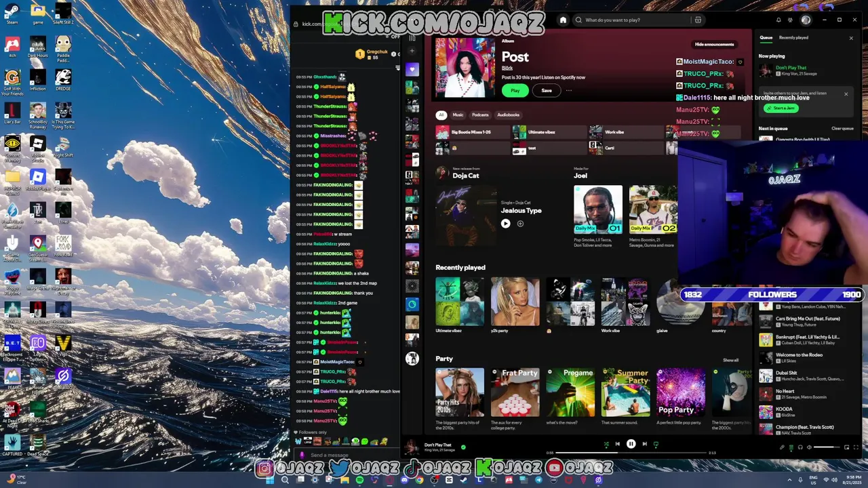Open the Steam desktop shortcut
The width and height of the screenshot is (868, 488).
[x=12, y=14]
